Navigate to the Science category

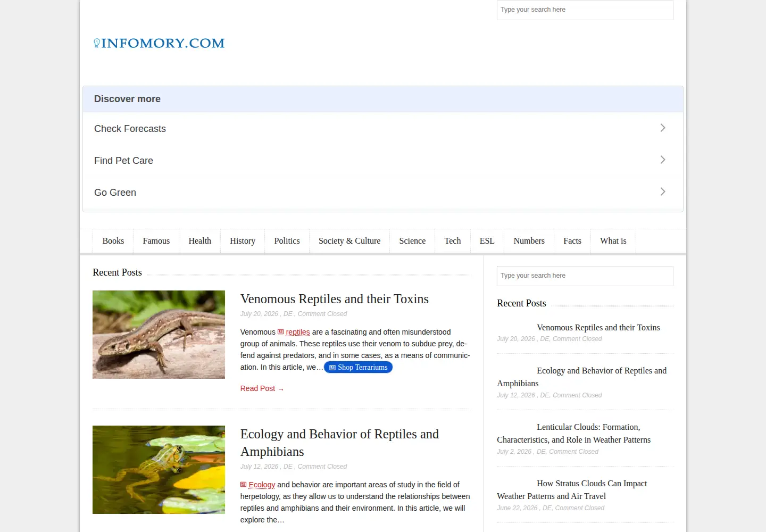[x=412, y=241]
